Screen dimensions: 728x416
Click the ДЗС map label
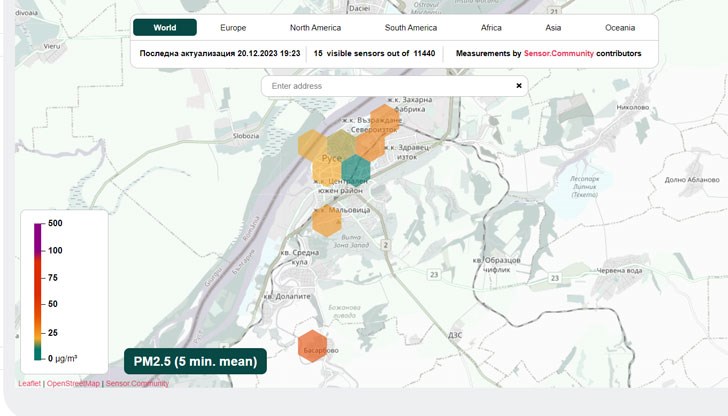click(x=456, y=336)
